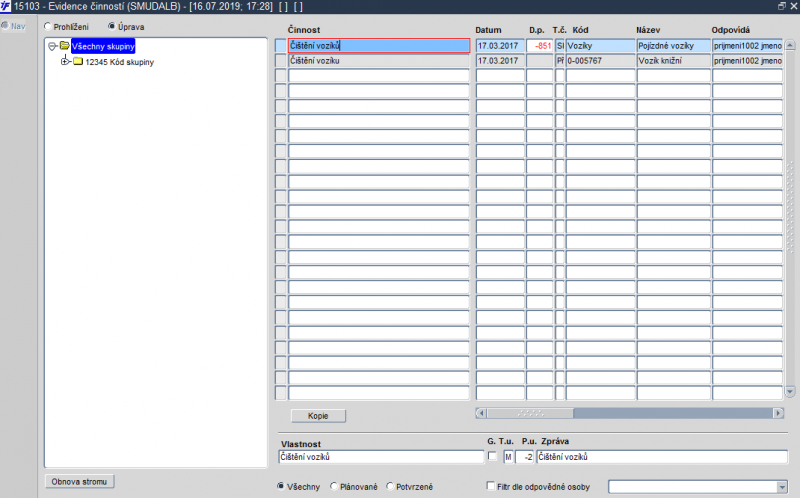
Task: Click the 12345 Kód skupiny folder icon
Action: click(78, 61)
